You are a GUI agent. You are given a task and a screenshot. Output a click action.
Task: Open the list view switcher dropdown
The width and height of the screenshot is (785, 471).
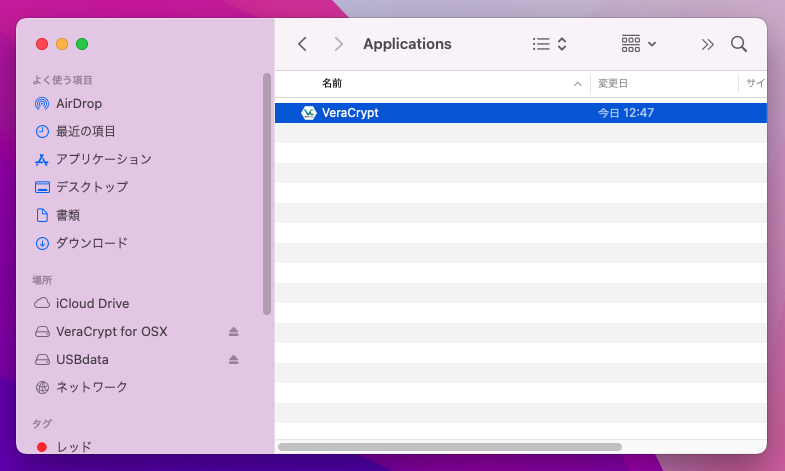click(x=550, y=44)
